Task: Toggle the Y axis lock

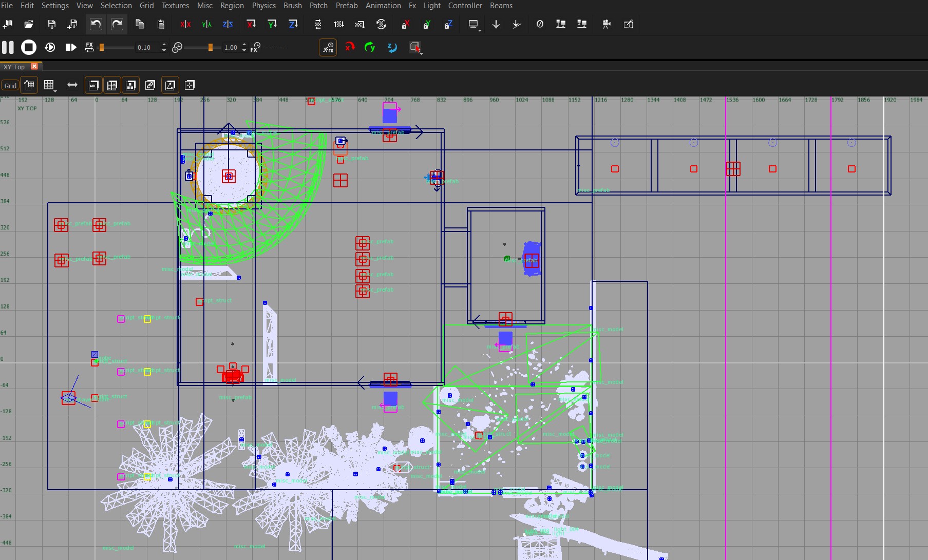Action: pos(426,24)
